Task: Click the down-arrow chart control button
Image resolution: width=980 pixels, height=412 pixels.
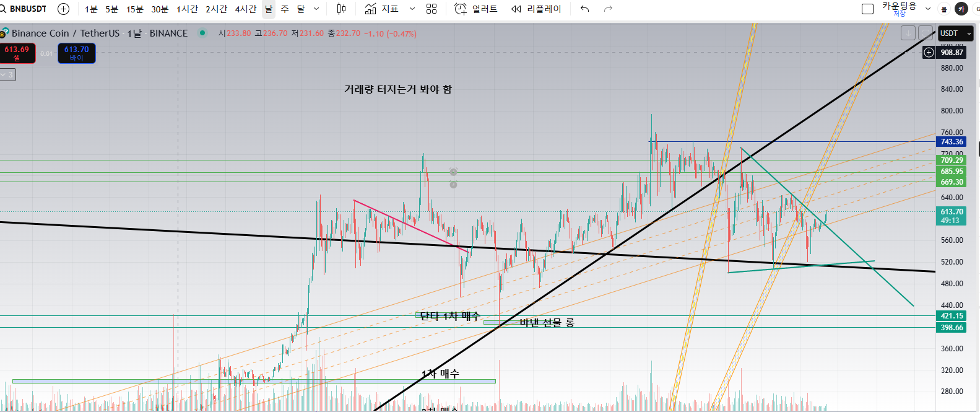Action: [908, 33]
